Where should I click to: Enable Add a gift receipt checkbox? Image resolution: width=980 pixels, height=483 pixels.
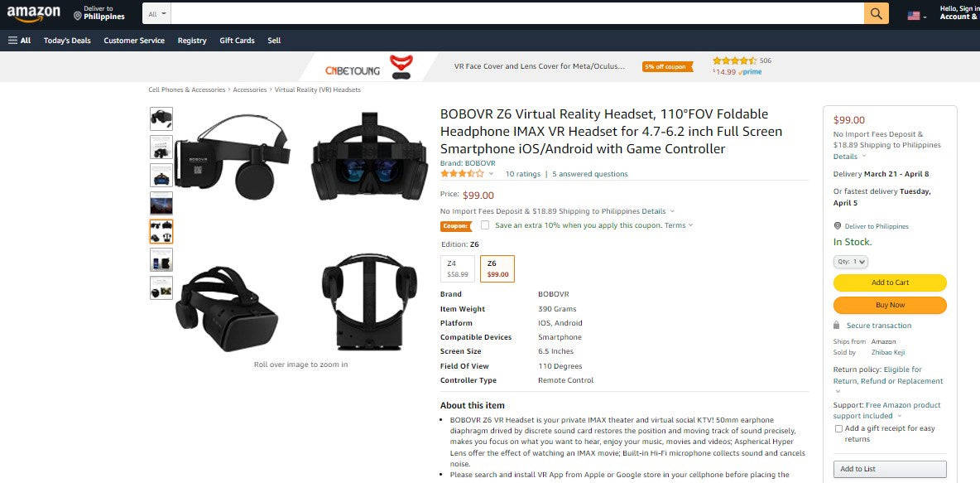(838, 428)
